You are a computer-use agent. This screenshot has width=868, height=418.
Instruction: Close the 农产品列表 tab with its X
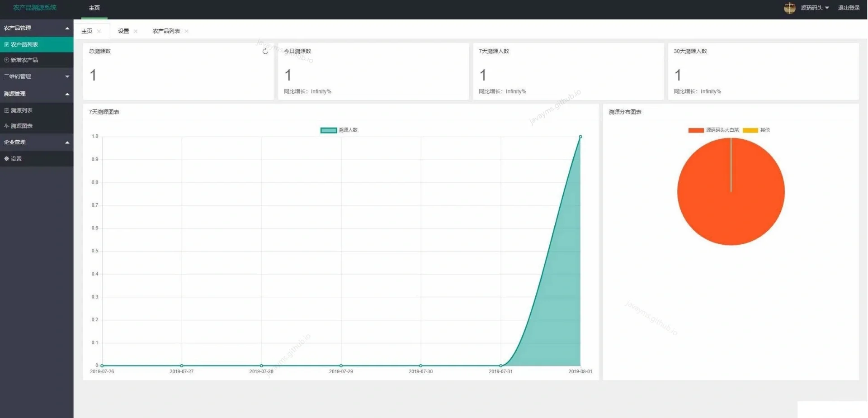(187, 31)
